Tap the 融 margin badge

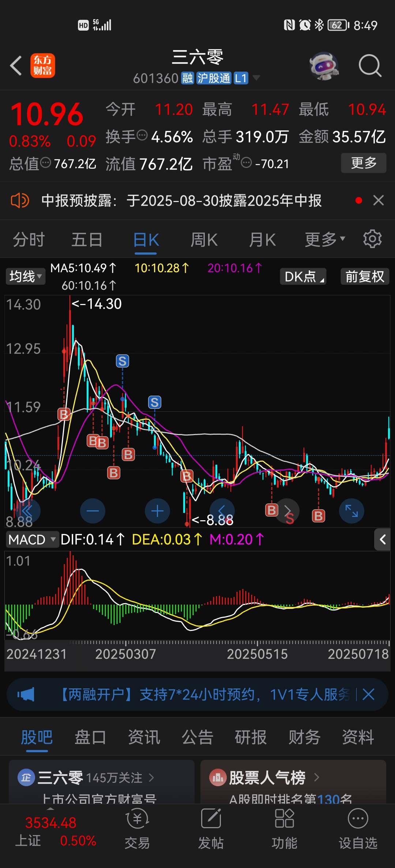(x=188, y=78)
